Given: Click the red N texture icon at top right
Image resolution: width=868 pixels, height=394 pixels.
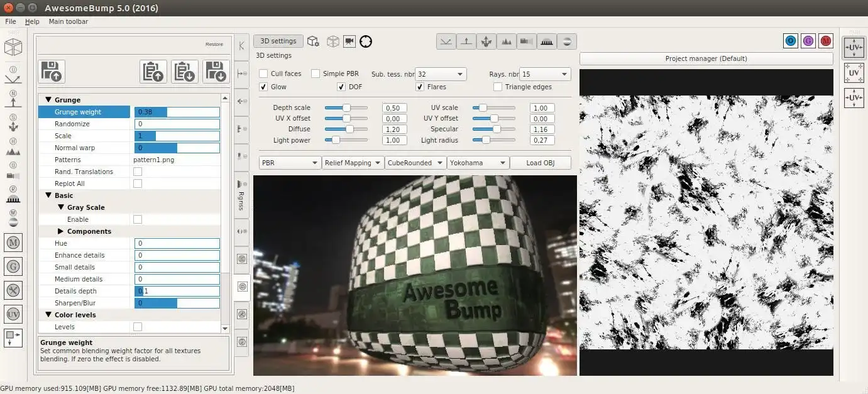Looking at the screenshot, I should coord(826,40).
